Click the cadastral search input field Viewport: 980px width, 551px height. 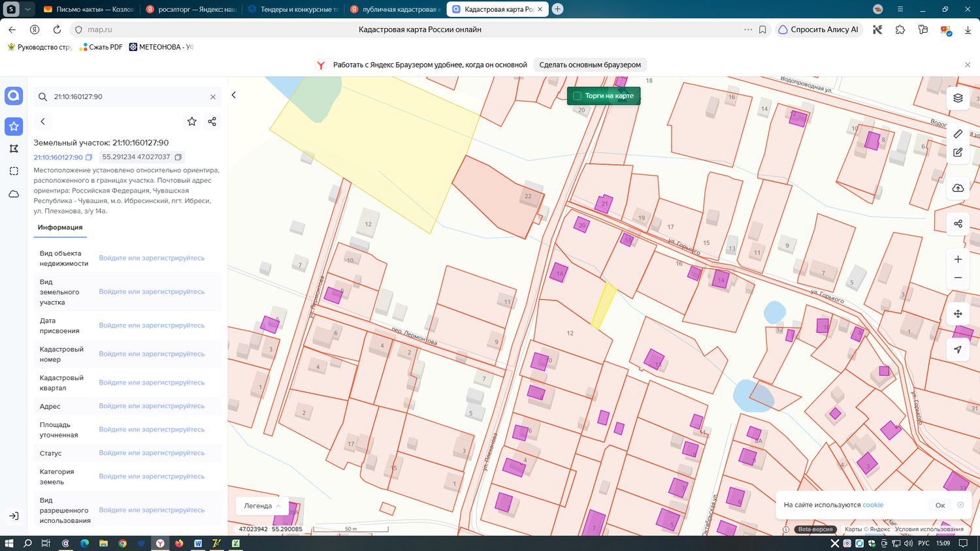(x=127, y=97)
